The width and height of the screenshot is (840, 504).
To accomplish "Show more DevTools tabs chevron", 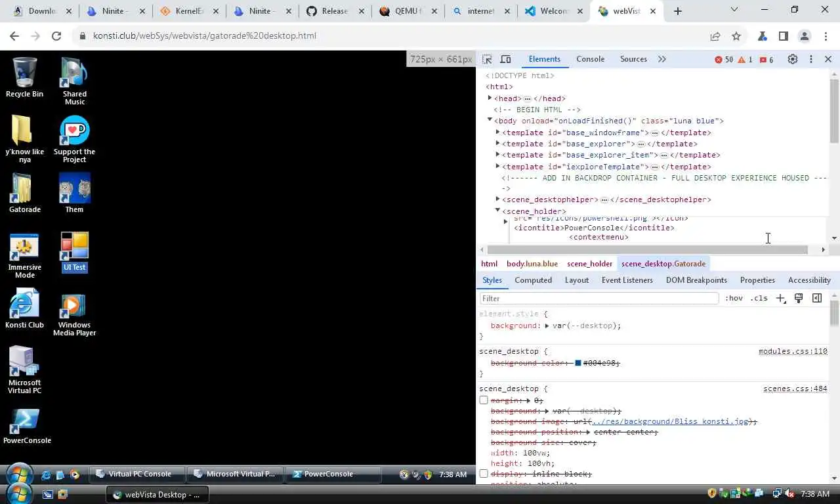I will click(x=661, y=59).
